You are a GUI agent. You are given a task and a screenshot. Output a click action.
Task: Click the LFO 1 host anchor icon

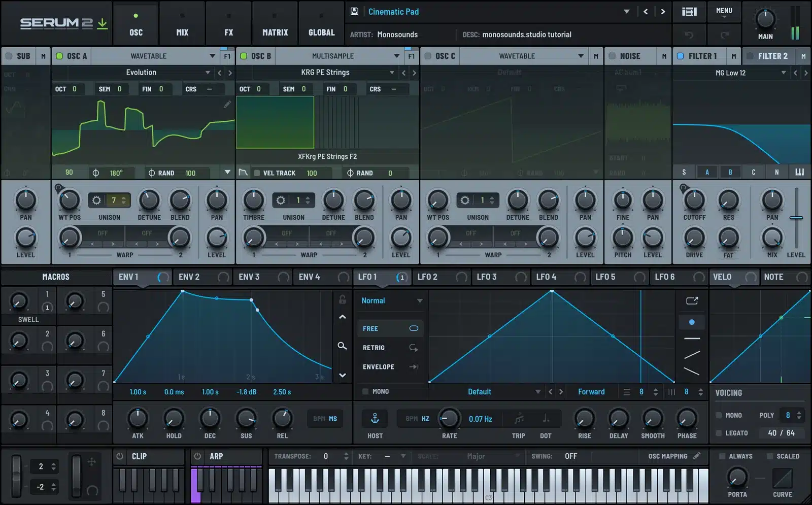tap(375, 418)
